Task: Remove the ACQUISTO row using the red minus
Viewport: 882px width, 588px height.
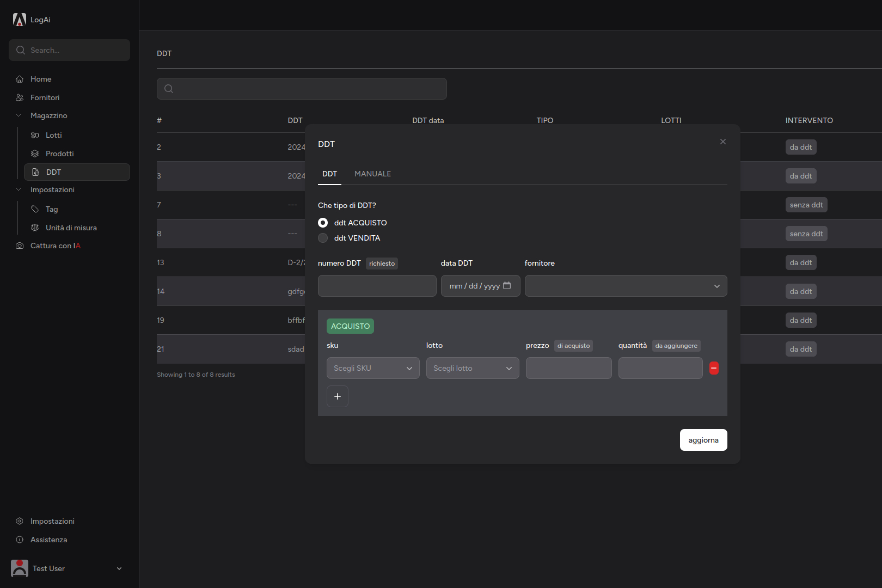Action: [x=714, y=368]
